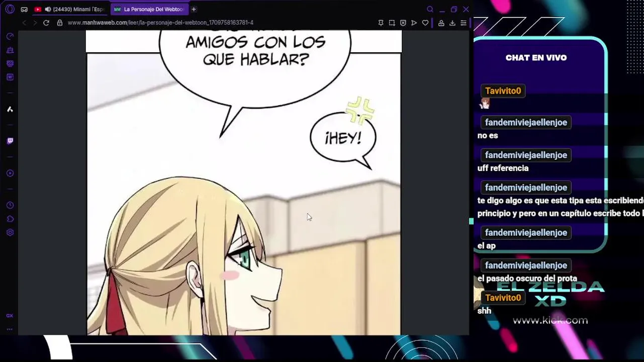644x362 pixels.
Task: Click chat message 'shh'
Action: point(484,311)
